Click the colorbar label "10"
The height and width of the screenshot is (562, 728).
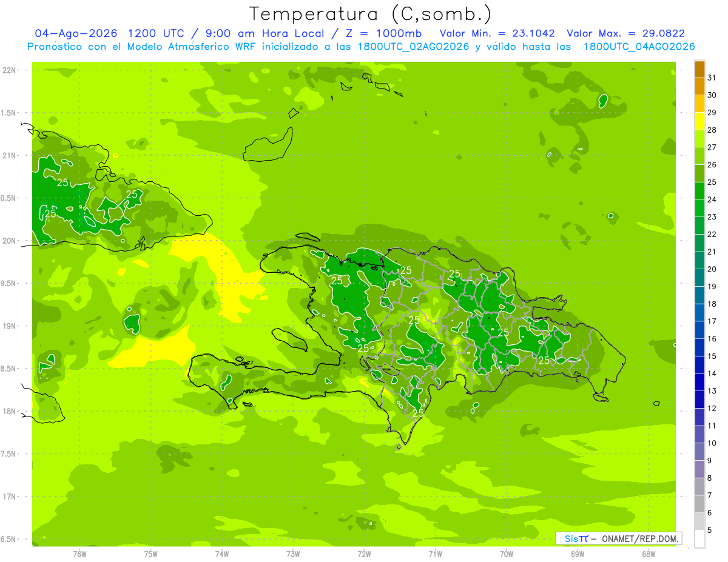point(712,443)
